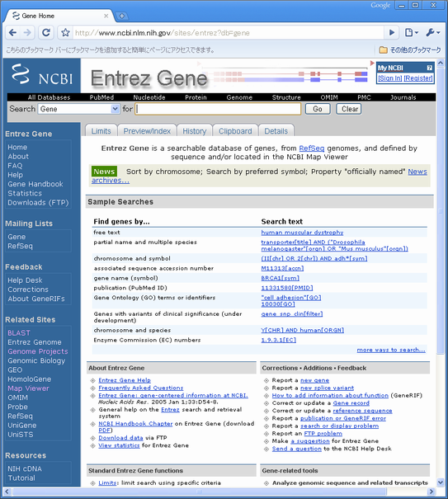The height and width of the screenshot is (499, 448).
Task: Open the wrench settings menu
Action: click(x=432, y=32)
